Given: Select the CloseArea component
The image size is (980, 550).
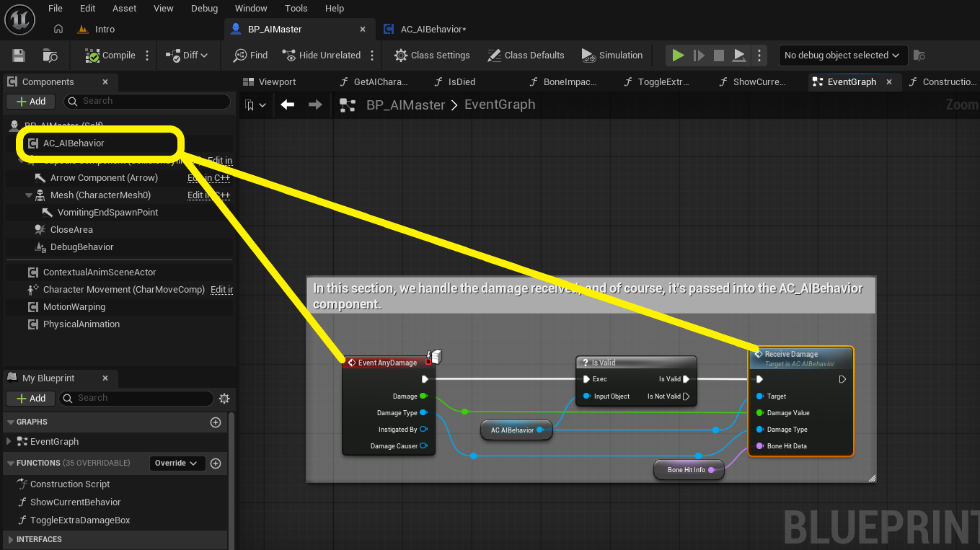Looking at the screenshot, I should [x=71, y=230].
